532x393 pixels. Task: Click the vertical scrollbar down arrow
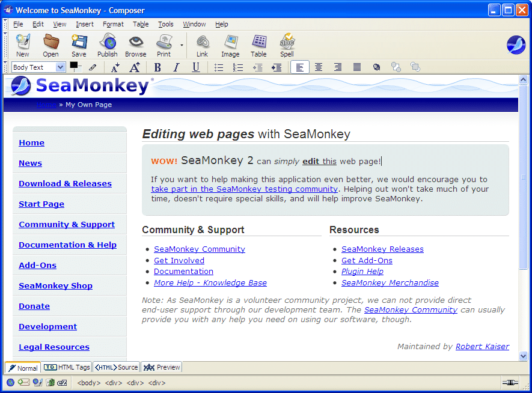(x=523, y=356)
